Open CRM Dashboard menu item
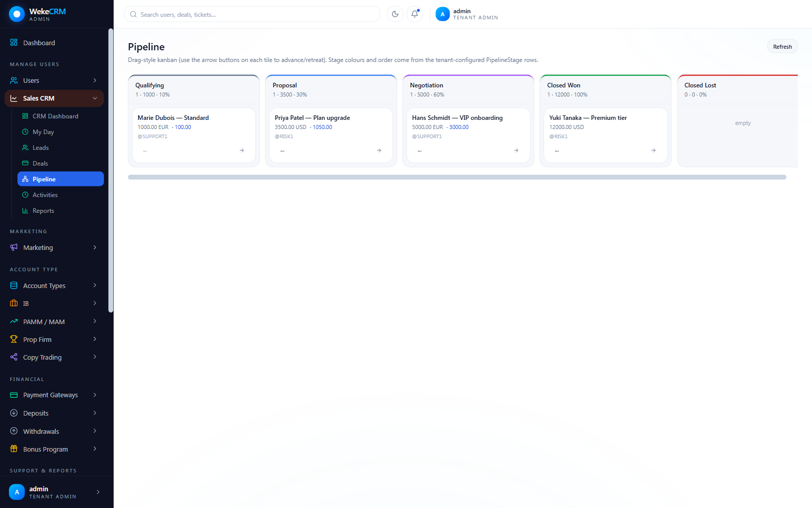Screen dimensions: 812x508 (x=60, y=116)
